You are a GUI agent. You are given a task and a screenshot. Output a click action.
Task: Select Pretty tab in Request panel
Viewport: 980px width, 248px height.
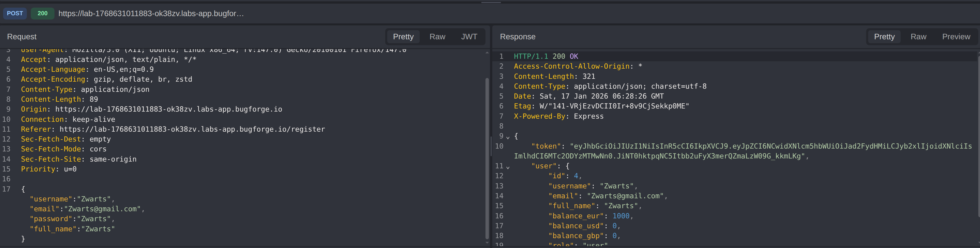pos(403,36)
